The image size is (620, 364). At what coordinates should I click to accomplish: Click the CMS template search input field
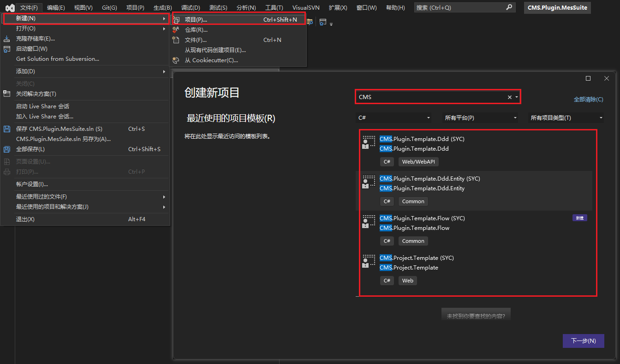[x=431, y=97]
